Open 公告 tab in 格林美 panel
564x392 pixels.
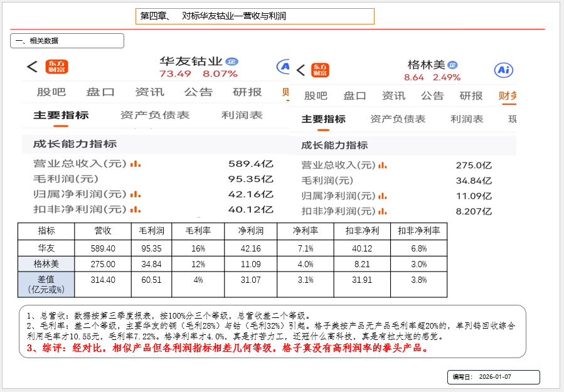pos(432,96)
